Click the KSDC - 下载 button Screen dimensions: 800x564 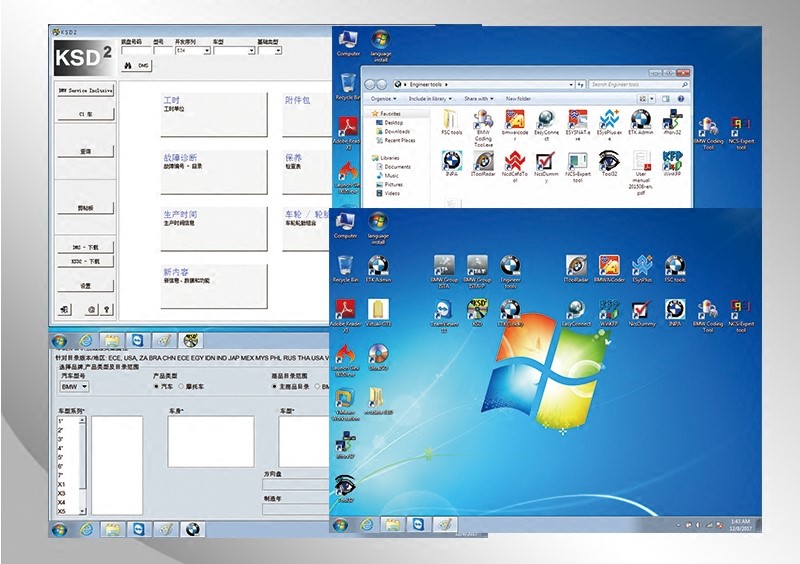85,261
